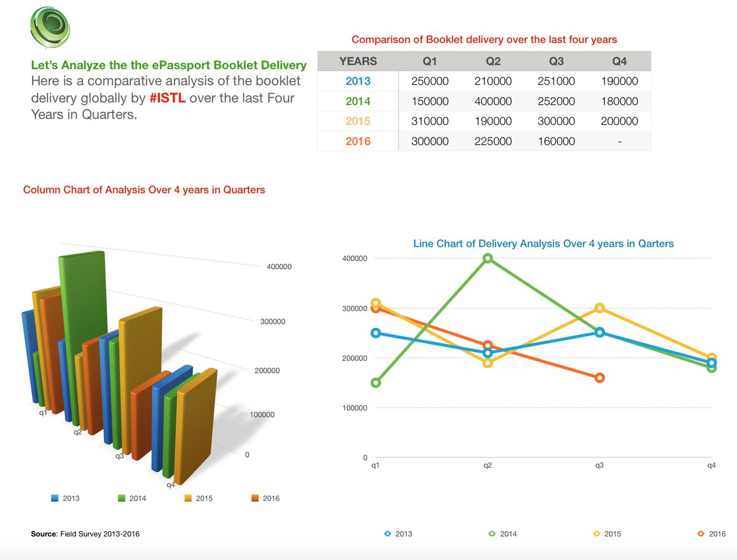Expand the 2015 row in the table

(x=358, y=121)
